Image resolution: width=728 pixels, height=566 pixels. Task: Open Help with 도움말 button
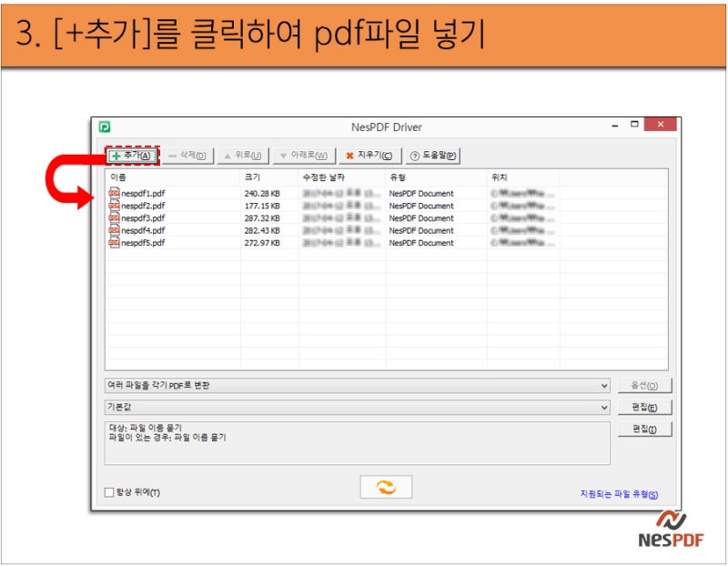(x=433, y=156)
